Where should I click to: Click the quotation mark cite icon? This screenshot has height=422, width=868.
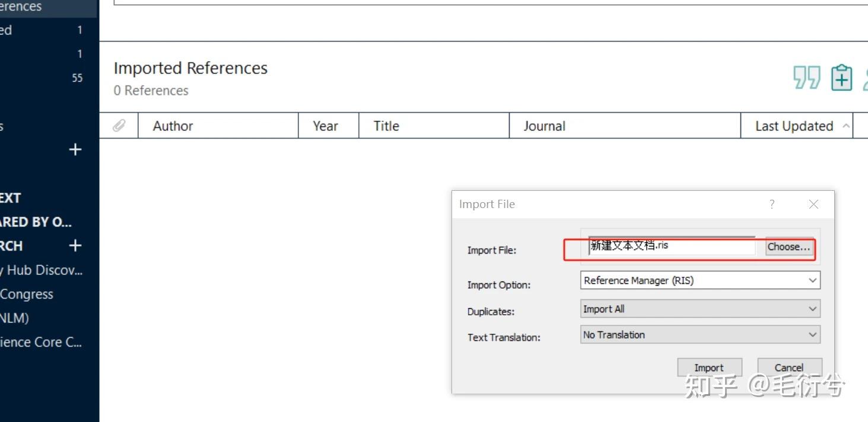pos(807,78)
